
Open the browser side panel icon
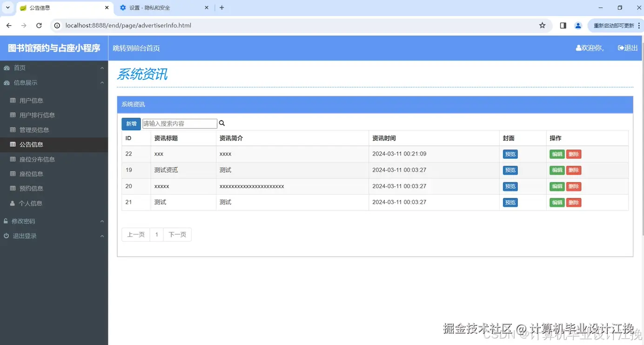[563, 26]
